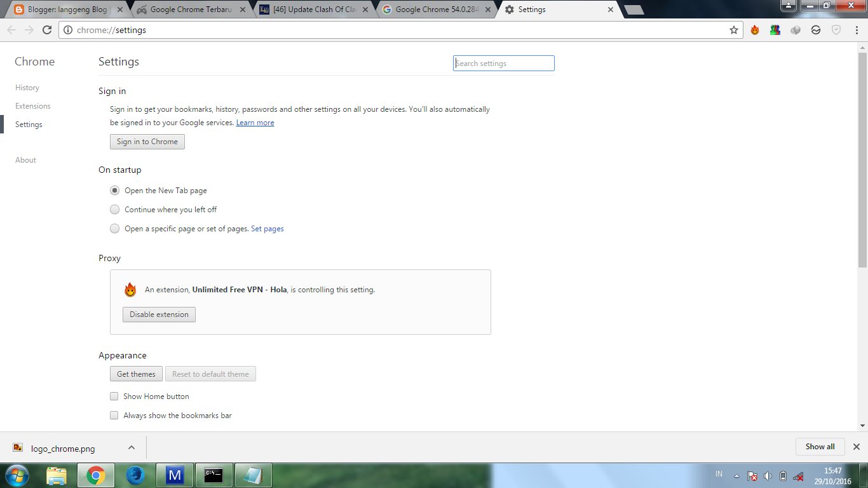Click Reset to default theme button
This screenshot has height=488, width=868.
coord(210,374)
